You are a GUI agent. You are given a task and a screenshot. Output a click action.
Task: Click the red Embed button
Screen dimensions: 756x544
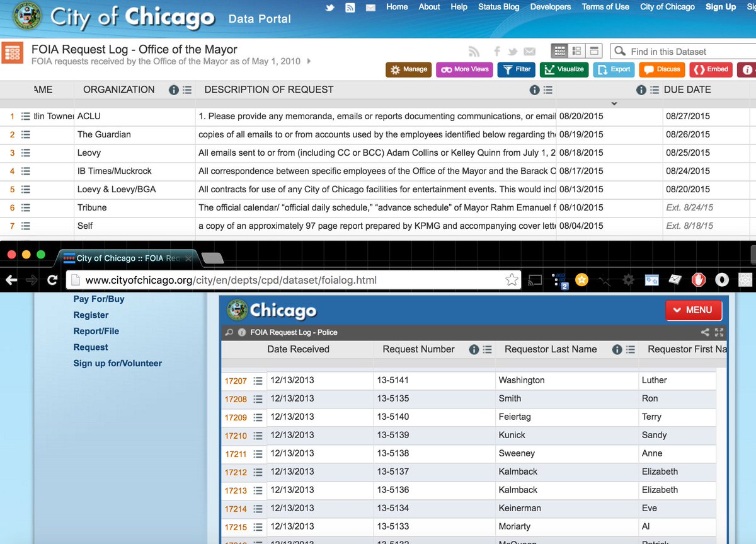point(711,69)
